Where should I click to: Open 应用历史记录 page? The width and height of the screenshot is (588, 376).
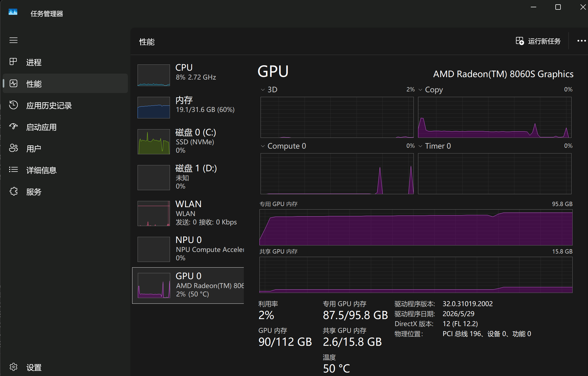pos(65,105)
